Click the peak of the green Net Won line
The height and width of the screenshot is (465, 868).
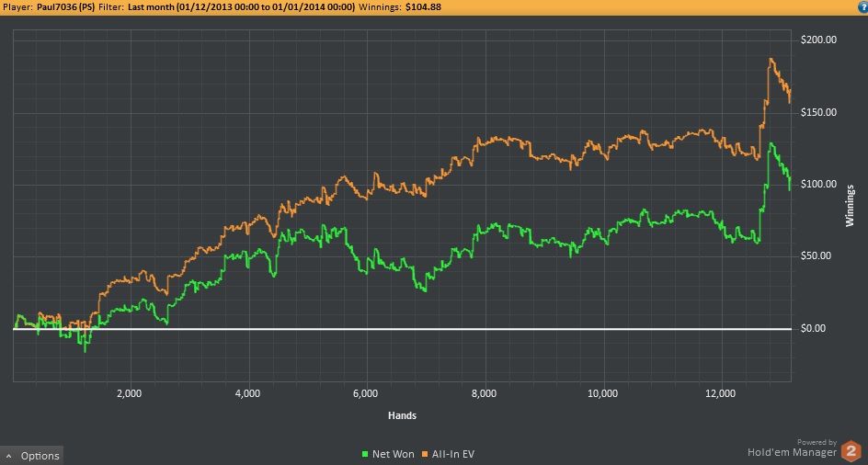[x=771, y=144]
